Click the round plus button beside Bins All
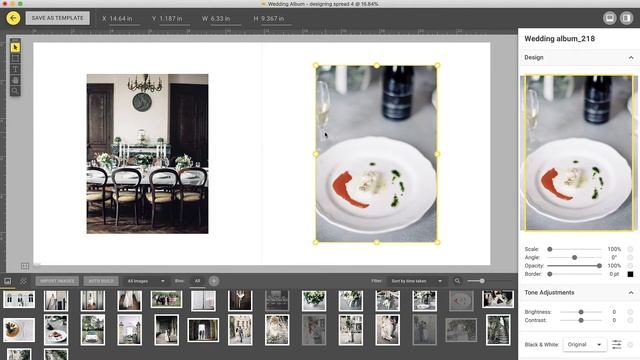Viewport: 640px width, 360px height. 213,281
